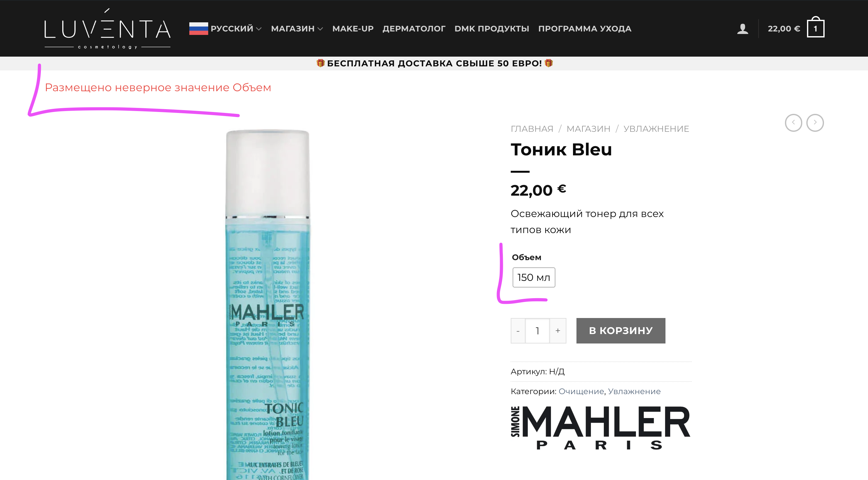
Task: Open the Очищение category link
Action: (581, 391)
